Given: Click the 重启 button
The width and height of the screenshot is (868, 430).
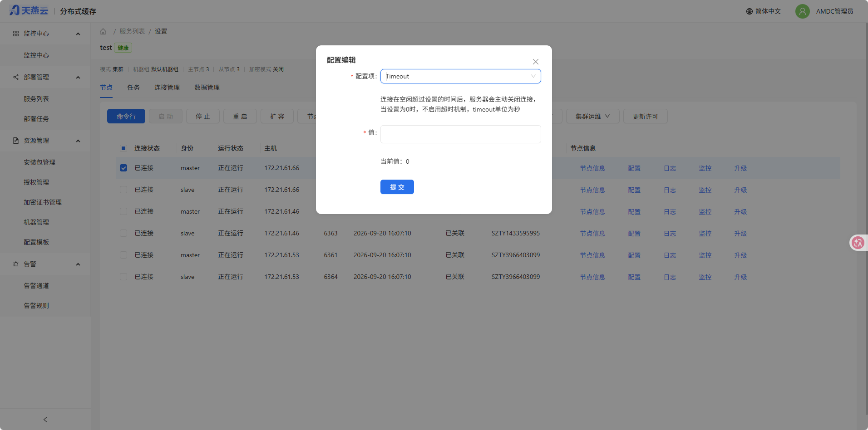Looking at the screenshot, I should [x=240, y=117].
